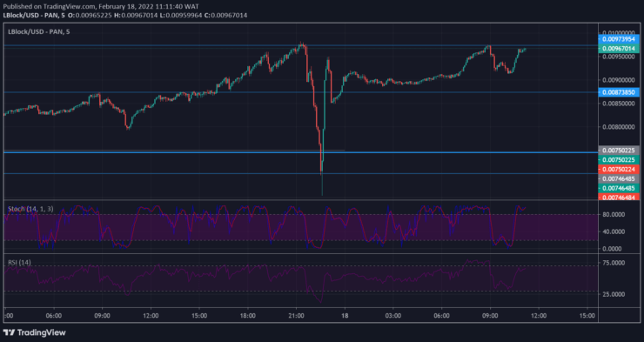Click the 21:00 time axis label

(296, 316)
